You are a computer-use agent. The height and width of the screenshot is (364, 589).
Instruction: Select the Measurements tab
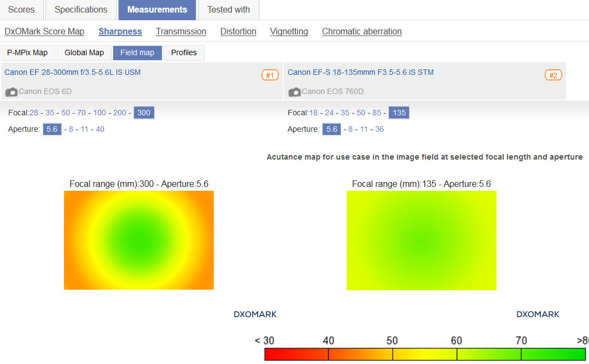157,10
